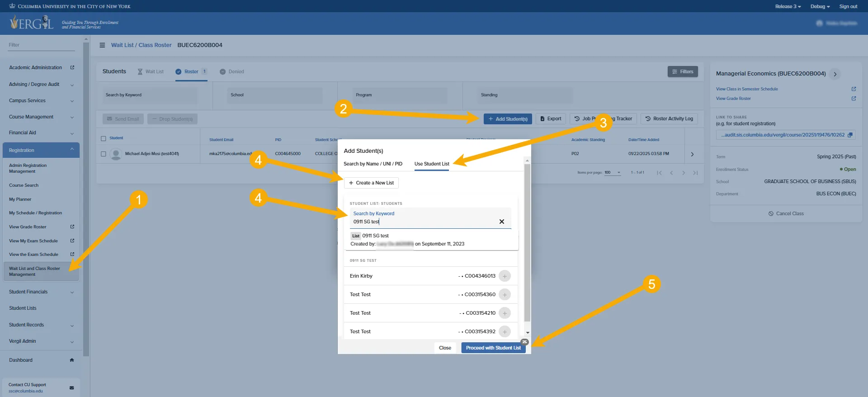The width and height of the screenshot is (868, 397).
Task: Expand Financial Aid menu
Action: click(x=72, y=133)
